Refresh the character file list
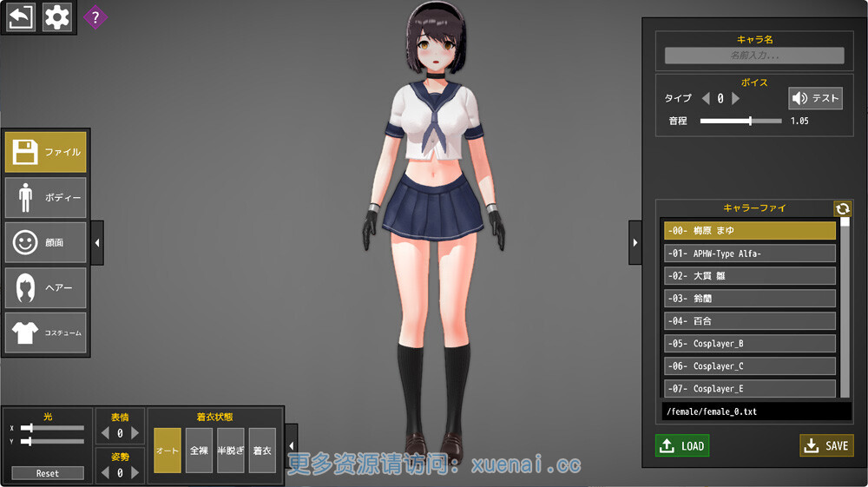Viewport: 868px width, 487px height. (842, 208)
